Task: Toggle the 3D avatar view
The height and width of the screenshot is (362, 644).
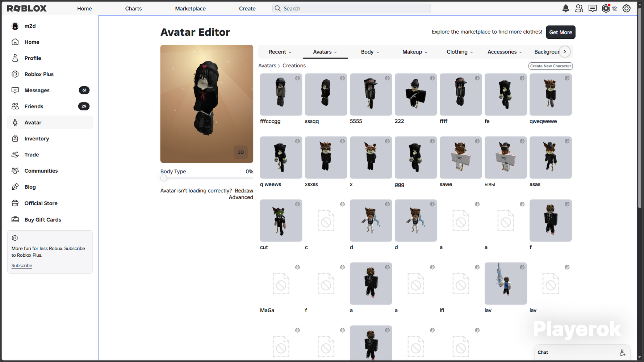Action: tap(241, 152)
